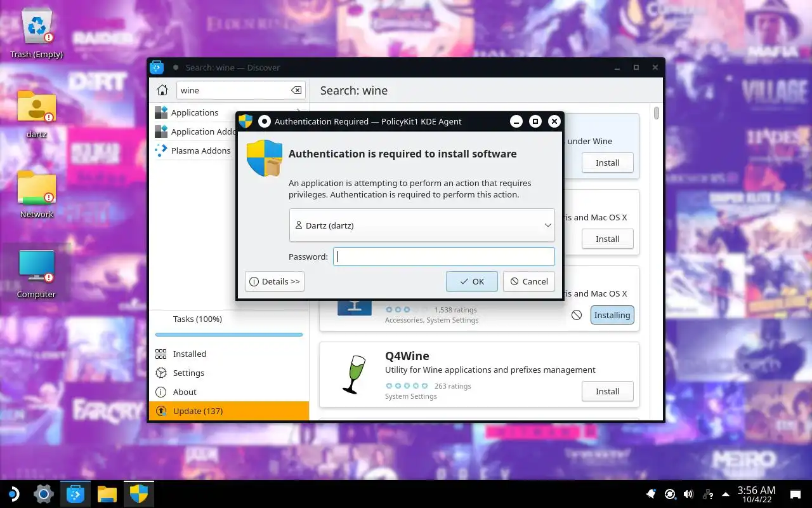
Task: Click the Tasks (100%) label
Action: click(197, 319)
